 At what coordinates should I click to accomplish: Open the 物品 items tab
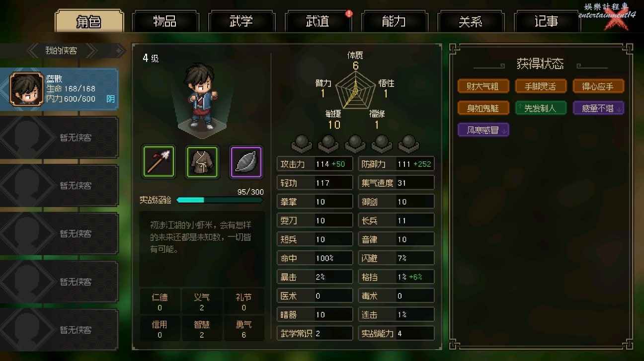165,21
